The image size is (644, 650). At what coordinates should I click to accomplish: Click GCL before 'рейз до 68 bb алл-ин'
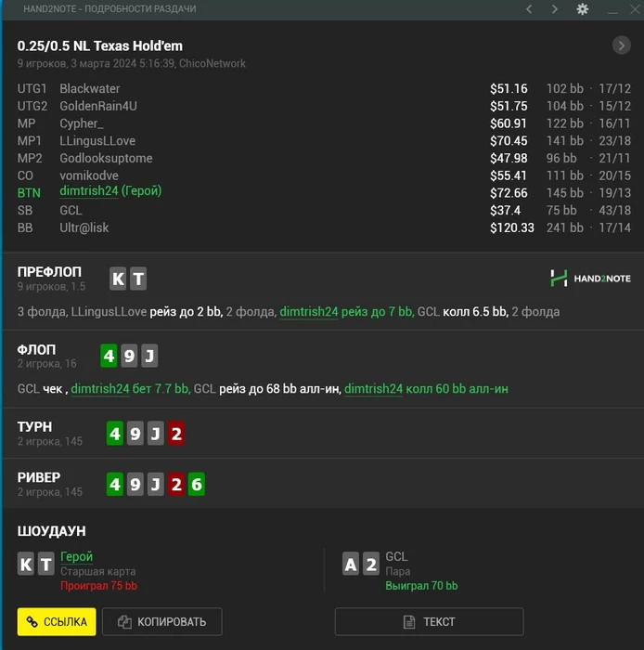click(204, 389)
